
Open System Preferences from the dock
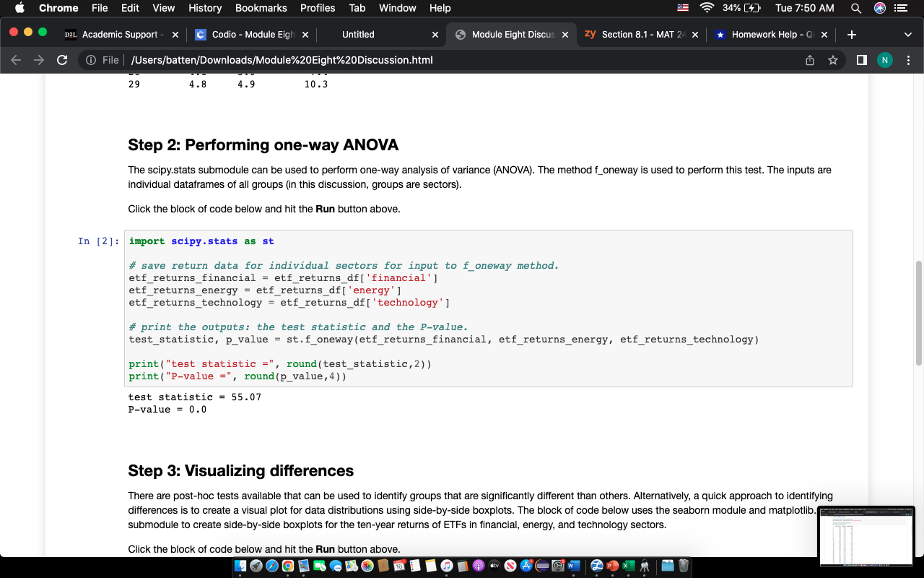pyautogui.click(x=557, y=566)
